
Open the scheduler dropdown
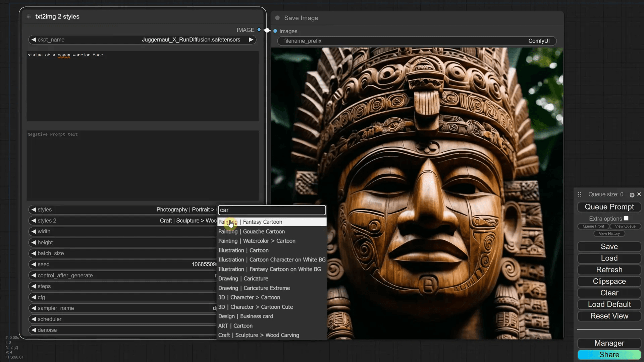pos(124,319)
